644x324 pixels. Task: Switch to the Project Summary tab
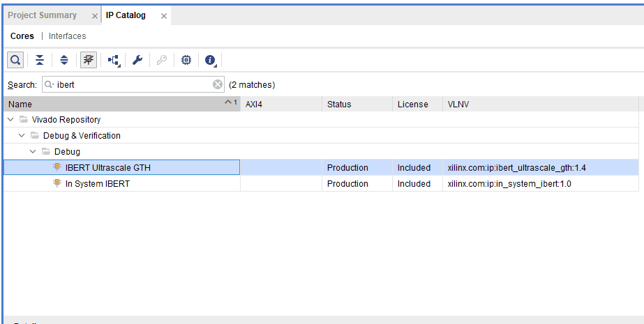click(x=42, y=15)
